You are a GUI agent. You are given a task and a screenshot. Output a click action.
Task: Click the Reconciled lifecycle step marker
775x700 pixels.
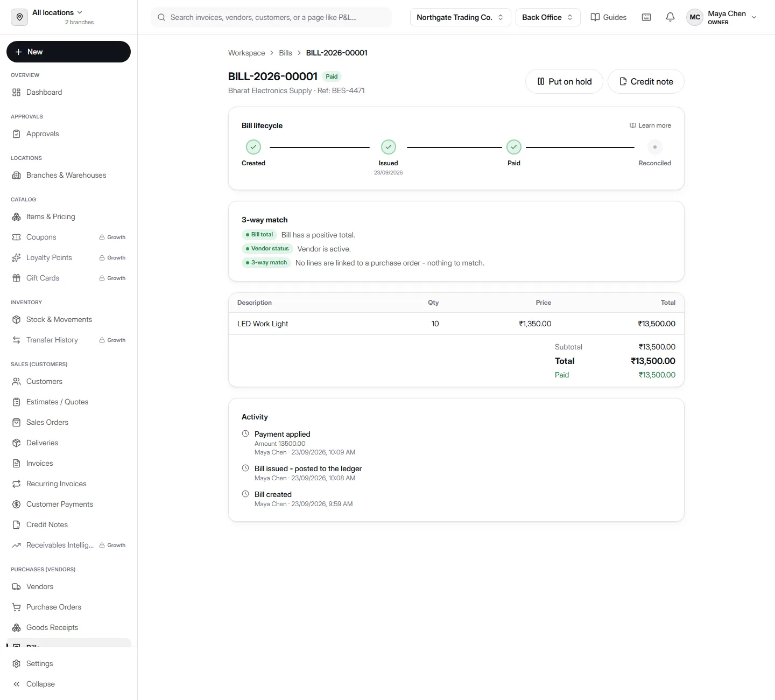(x=654, y=147)
